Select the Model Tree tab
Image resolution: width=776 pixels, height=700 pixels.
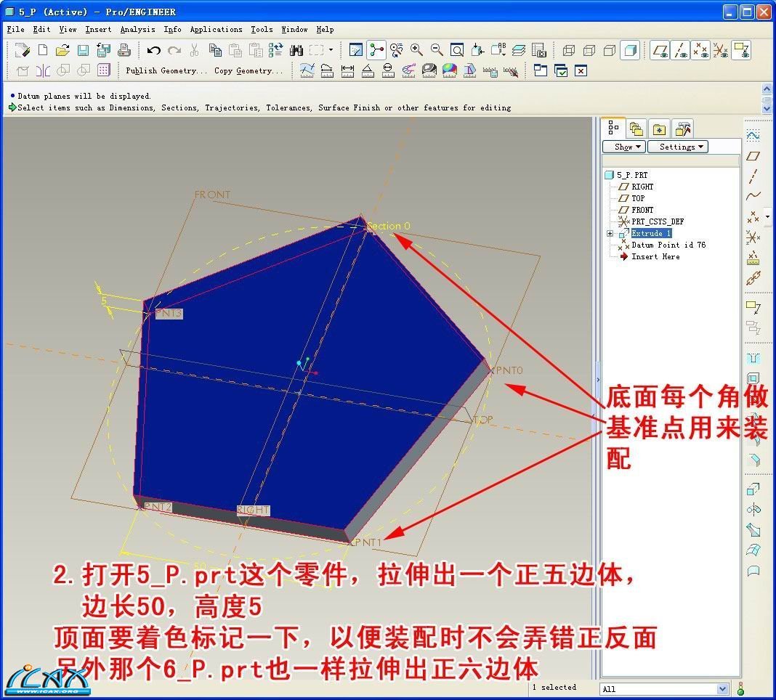614,128
